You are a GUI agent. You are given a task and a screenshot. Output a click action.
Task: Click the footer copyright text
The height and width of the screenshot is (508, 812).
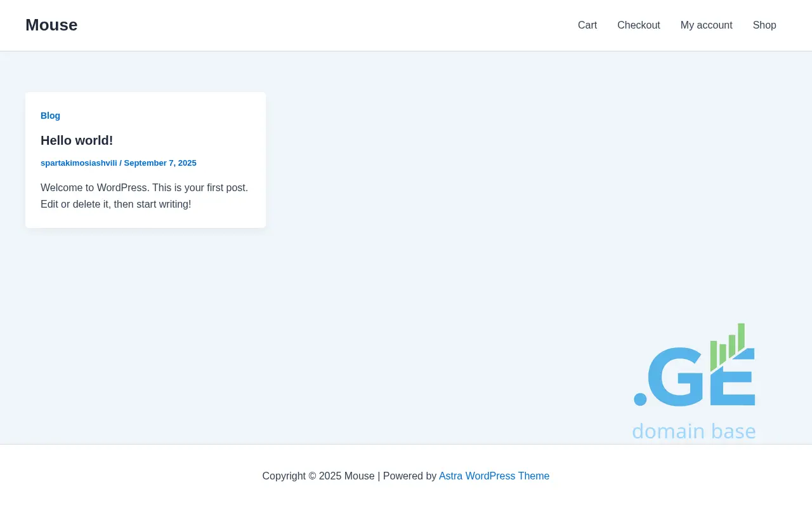click(318, 476)
